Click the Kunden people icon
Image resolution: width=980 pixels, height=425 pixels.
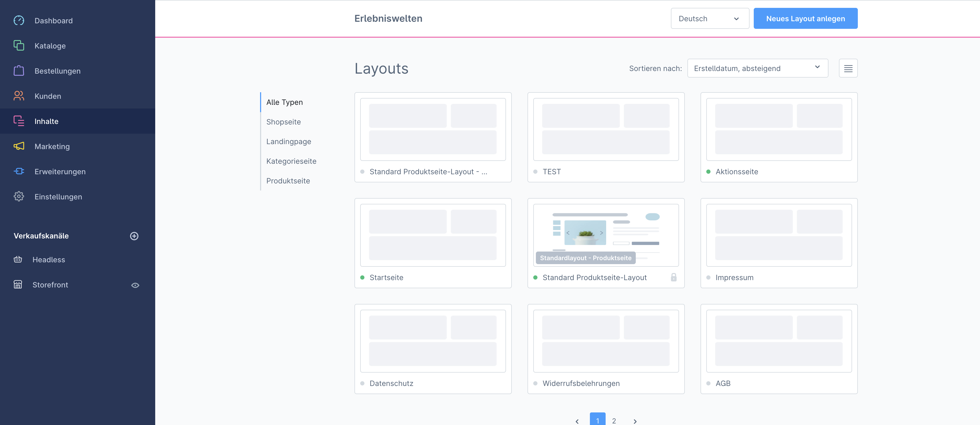(19, 96)
